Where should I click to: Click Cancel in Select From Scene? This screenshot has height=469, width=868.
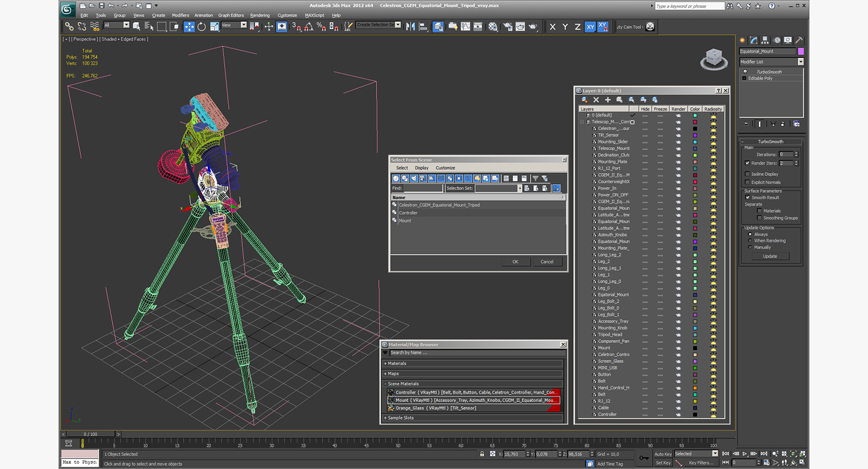point(547,261)
